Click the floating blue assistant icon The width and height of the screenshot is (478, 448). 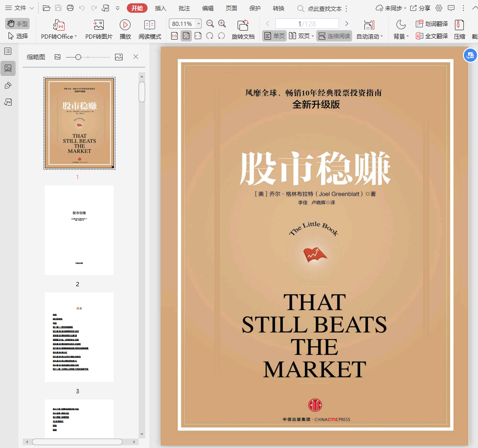[470, 55]
